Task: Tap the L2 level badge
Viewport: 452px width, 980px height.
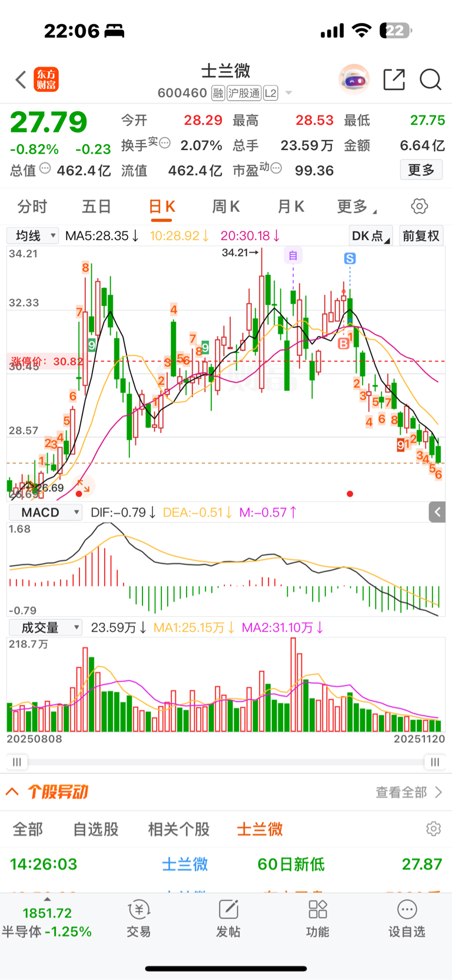Action: 271,93
